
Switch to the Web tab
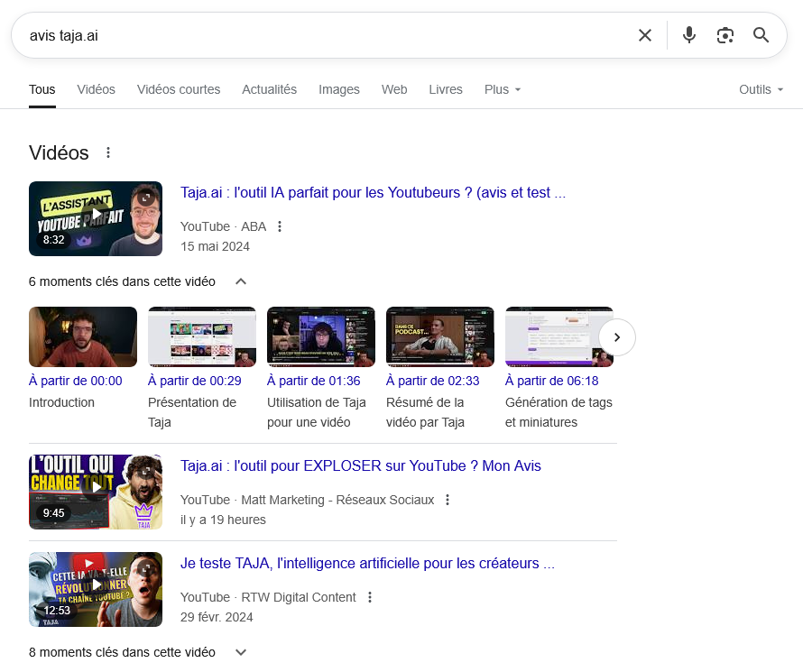[394, 89]
